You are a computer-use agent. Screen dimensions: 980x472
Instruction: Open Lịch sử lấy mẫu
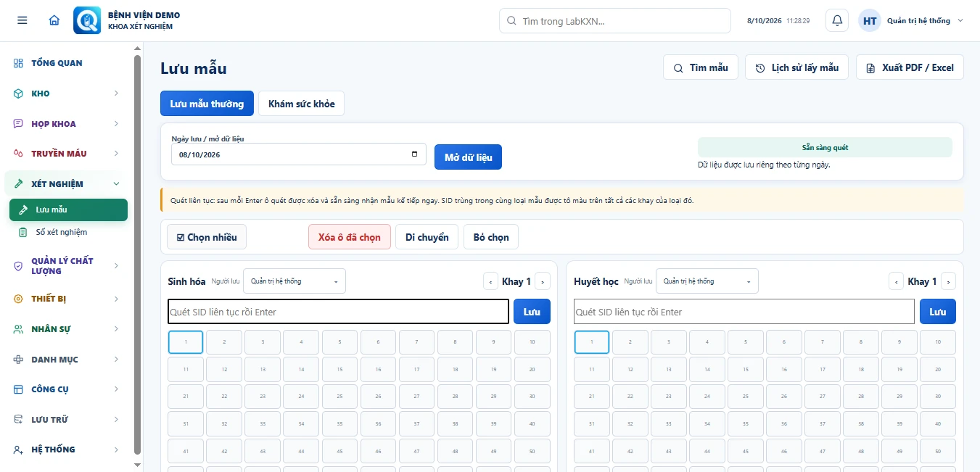pos(797,67)
